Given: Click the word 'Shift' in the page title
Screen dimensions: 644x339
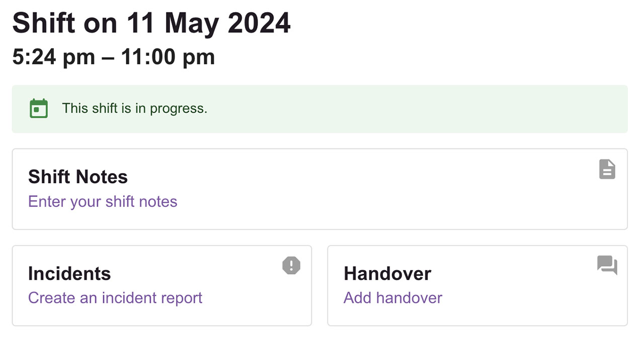Looking at the screenshot, I should click(40, 23).
